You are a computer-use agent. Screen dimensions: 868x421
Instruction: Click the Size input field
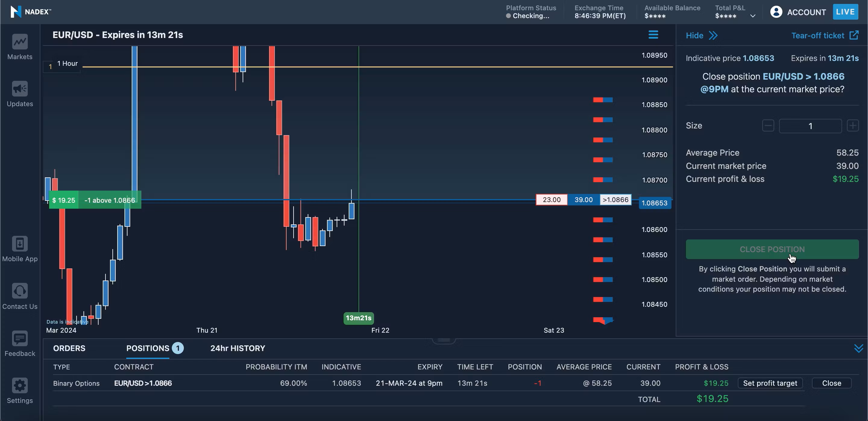(810, 126)
